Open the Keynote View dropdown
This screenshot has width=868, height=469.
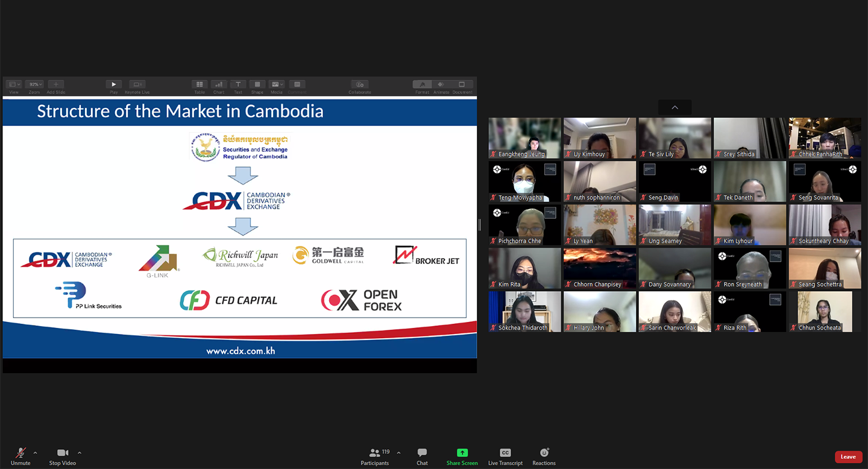point(14,84)
